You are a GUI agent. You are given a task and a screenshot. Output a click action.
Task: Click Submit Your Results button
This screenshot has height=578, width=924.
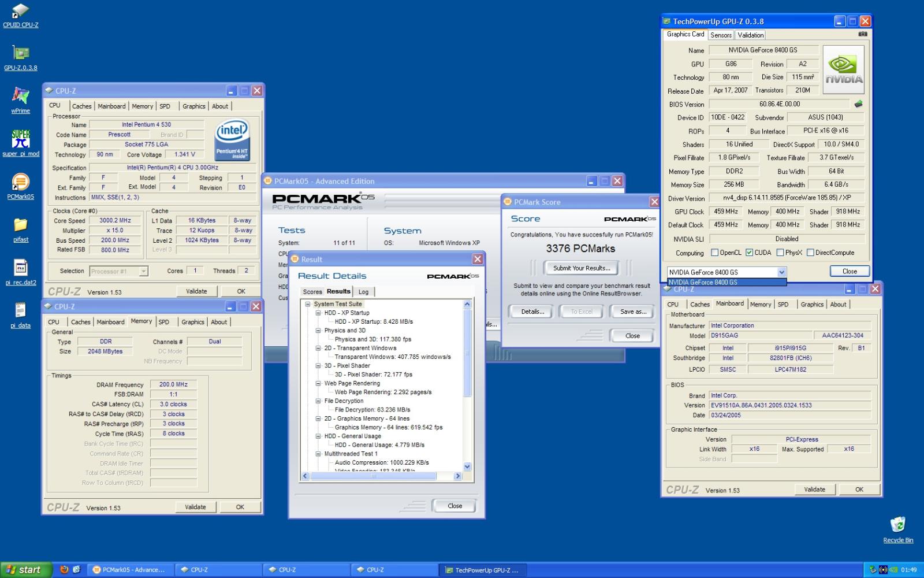(582, 268)
